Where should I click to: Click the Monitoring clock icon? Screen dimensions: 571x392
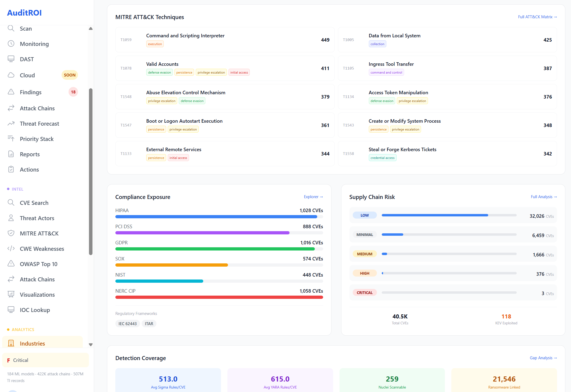tap(11, 44)
